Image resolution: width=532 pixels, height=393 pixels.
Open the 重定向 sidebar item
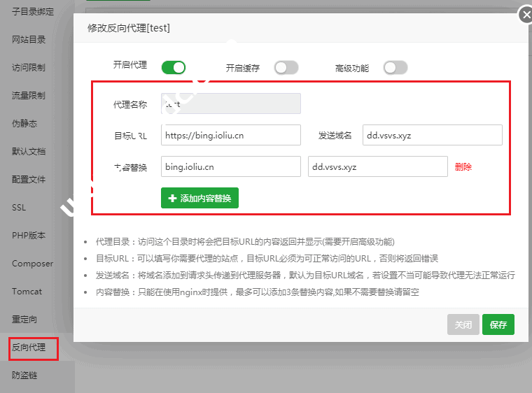(x=24, y=320)
